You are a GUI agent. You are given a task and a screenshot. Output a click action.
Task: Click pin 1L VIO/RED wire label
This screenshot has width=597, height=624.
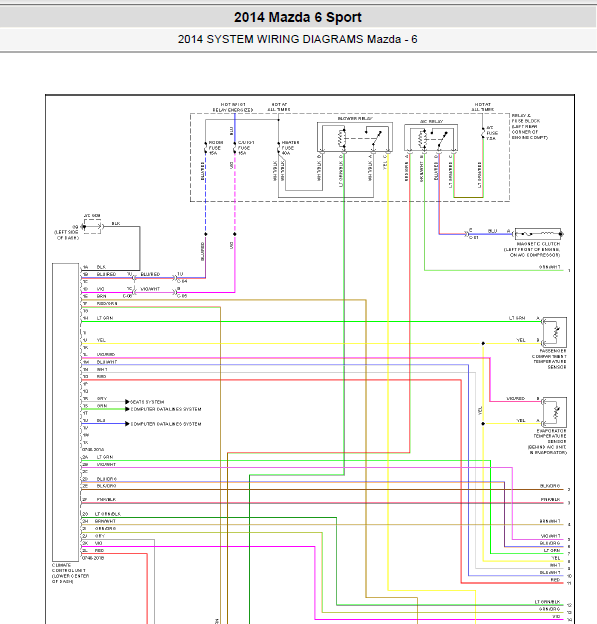[x=106, y=354]
